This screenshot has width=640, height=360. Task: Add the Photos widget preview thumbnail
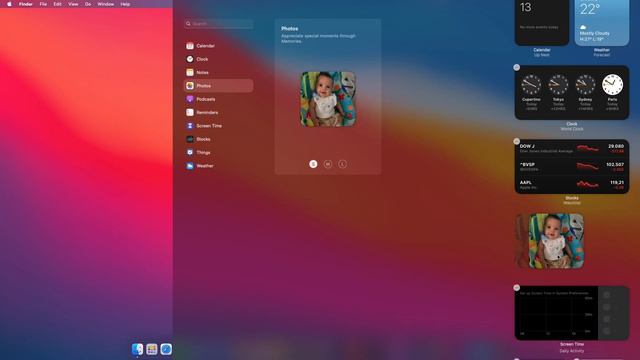pos(328,99)
